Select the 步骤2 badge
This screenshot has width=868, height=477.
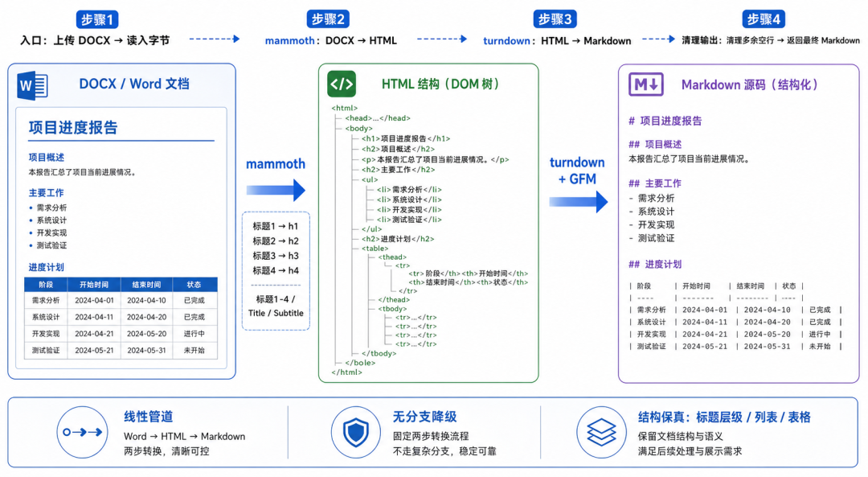328,19
